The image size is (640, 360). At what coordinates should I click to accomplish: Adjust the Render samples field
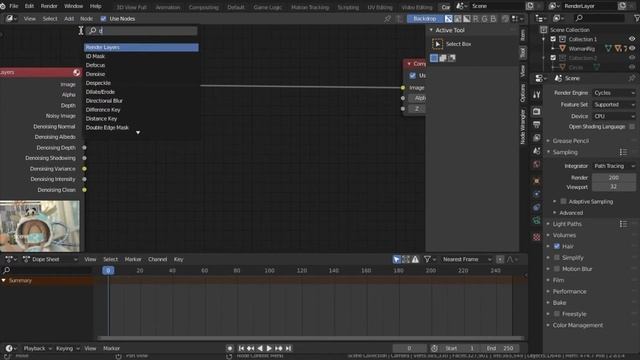point(614,177)
